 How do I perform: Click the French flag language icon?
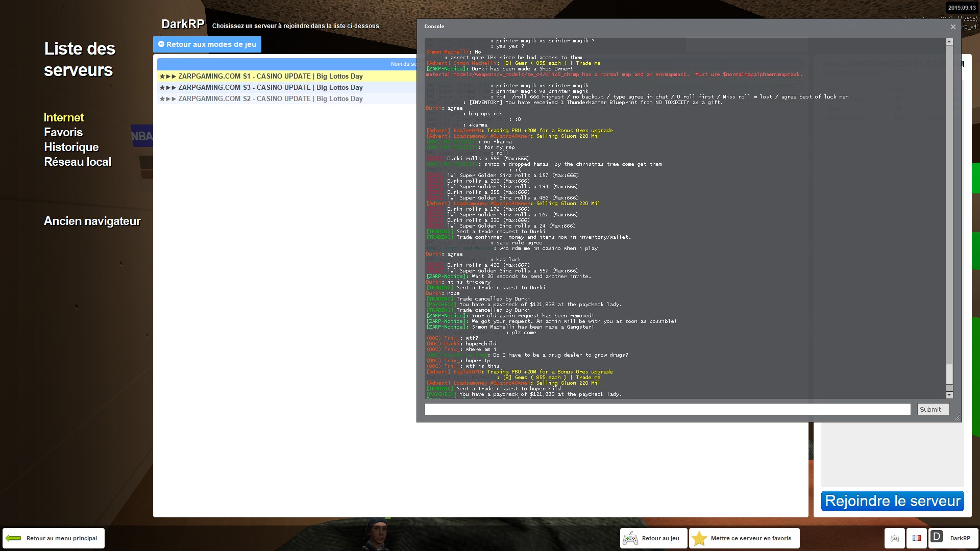[917, 538]
